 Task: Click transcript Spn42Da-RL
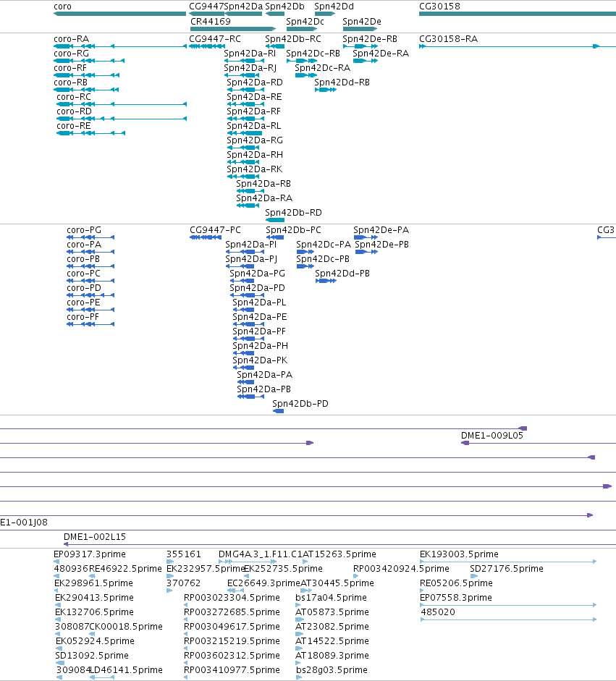(245, 133)
